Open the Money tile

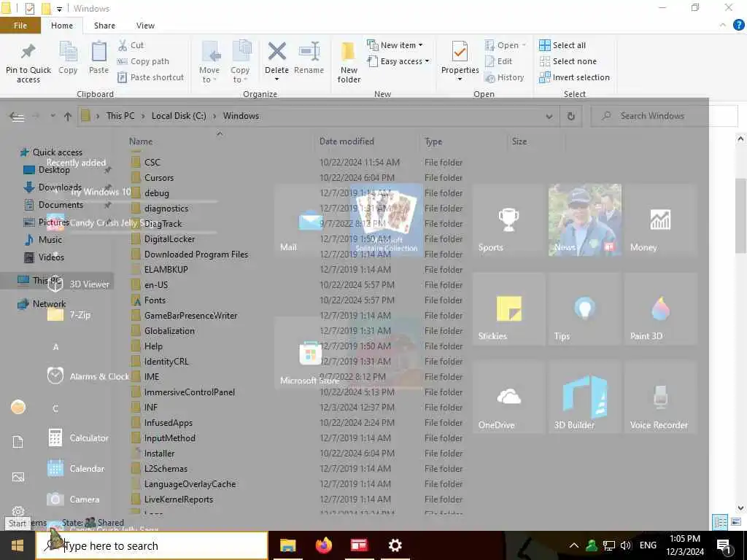tap(660, 220)
